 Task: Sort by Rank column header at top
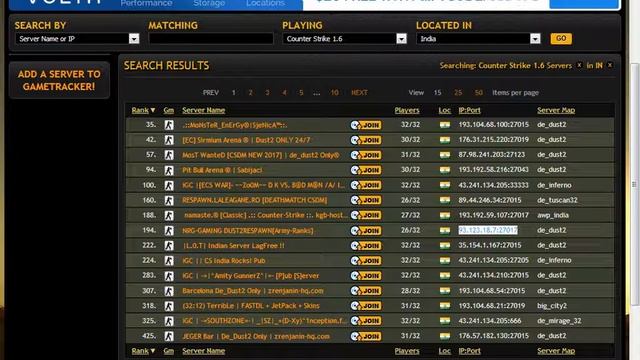coord(143,110)
